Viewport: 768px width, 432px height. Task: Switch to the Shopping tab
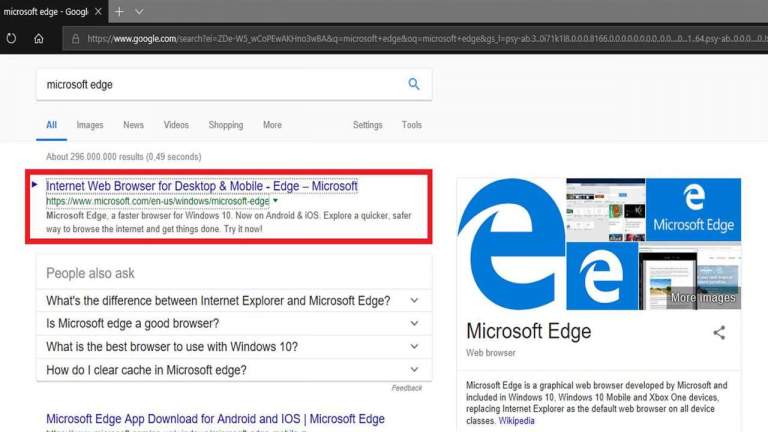point(226,125)
